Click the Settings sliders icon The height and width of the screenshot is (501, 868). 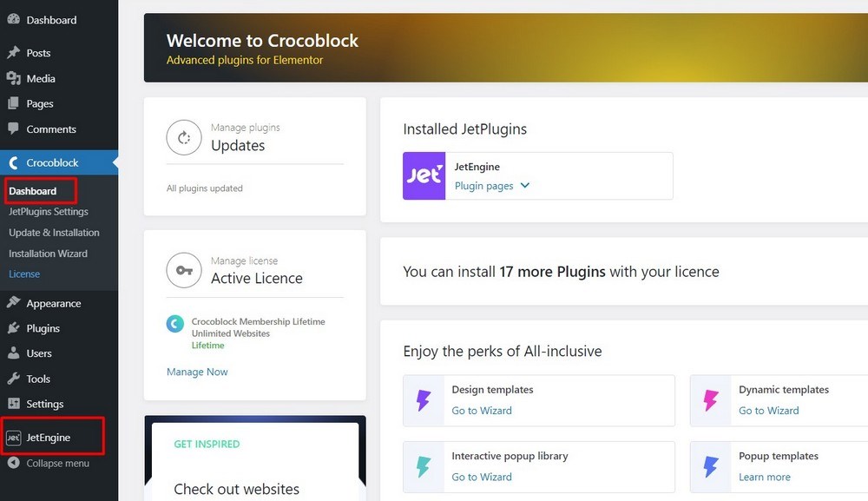(13, 403)
